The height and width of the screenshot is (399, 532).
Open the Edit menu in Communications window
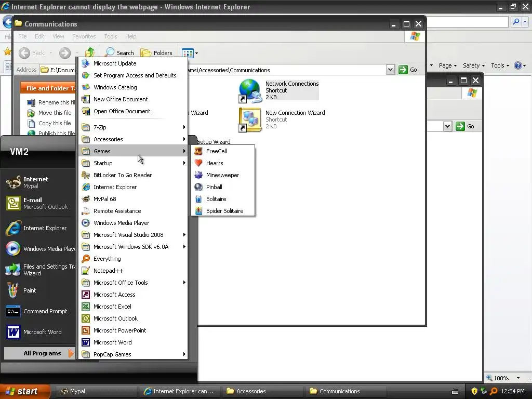[39, 36]
